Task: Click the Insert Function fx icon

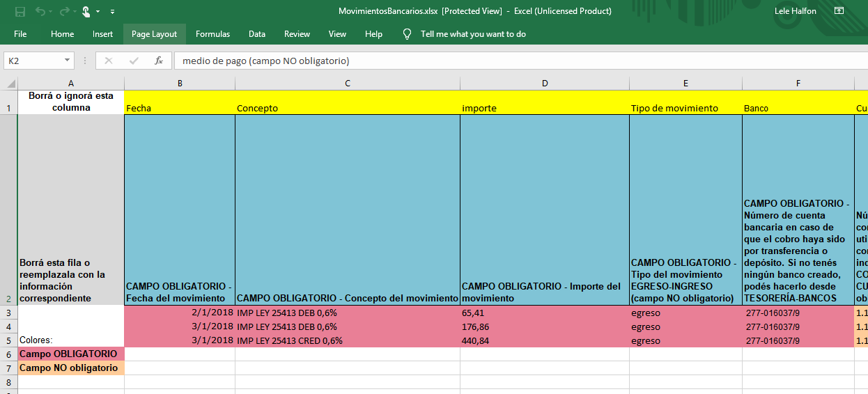Action: 159,61
